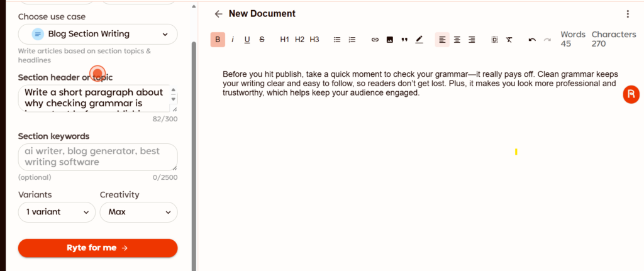Open the Creativity level dropdown
The height and width of the screenshot is (271, 644).
pyautogui.click(x=138, y=212)
